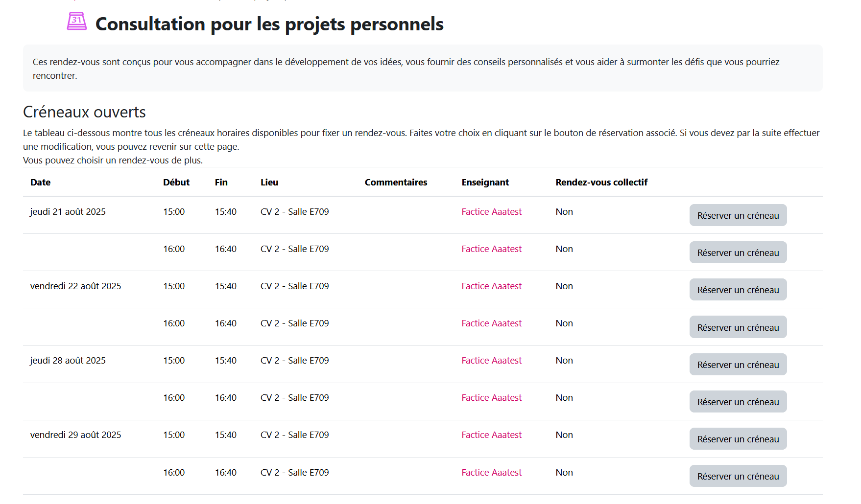Open teacher link for 22 août 15:00
Image resolution: width=861 pixels, height=504 pixels.
click(491, 286)
